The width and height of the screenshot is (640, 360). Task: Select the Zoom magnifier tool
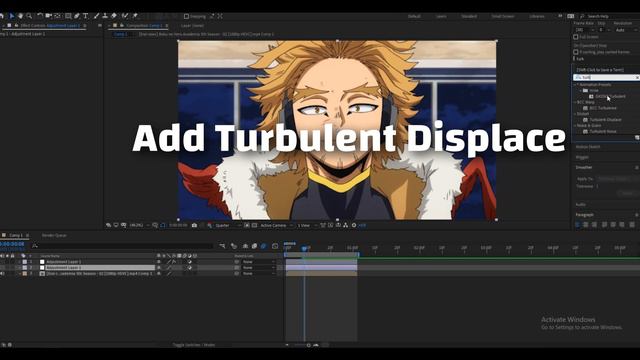tap(29, 16)
